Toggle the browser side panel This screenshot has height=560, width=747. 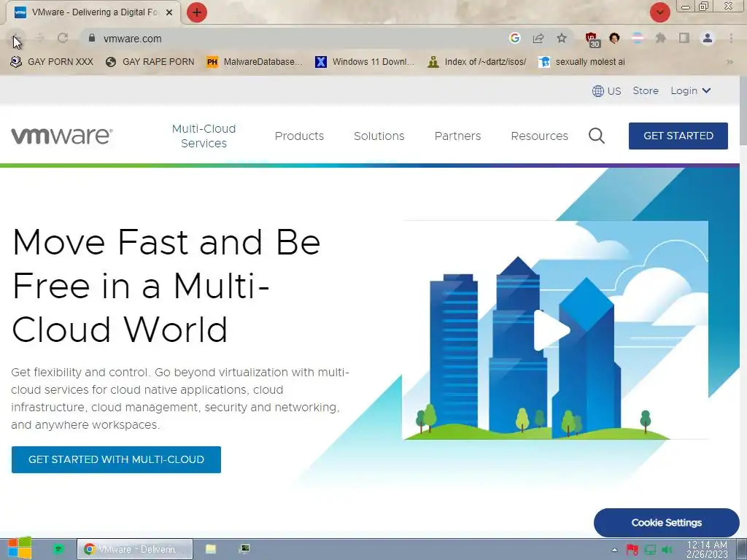click(x=684, y=38)
